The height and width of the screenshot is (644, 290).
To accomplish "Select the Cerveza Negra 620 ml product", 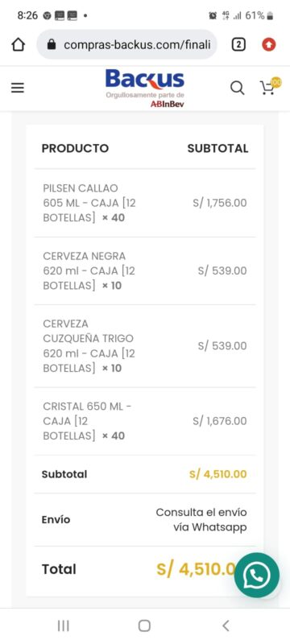I will click(144, 270).
